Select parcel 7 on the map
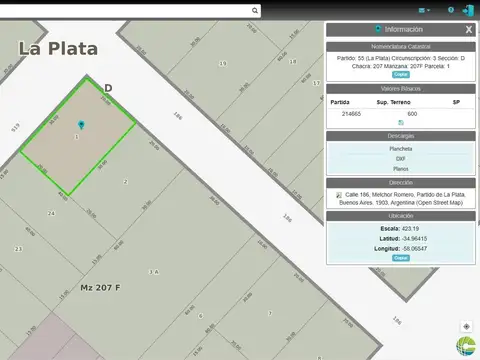The image size is (480, 360). coord(270,313)
